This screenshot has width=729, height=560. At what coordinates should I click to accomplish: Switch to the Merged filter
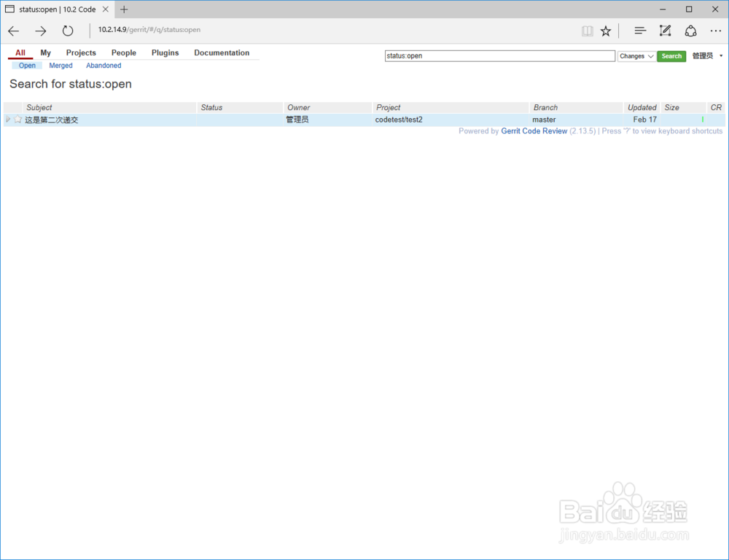tap(61, 65)
